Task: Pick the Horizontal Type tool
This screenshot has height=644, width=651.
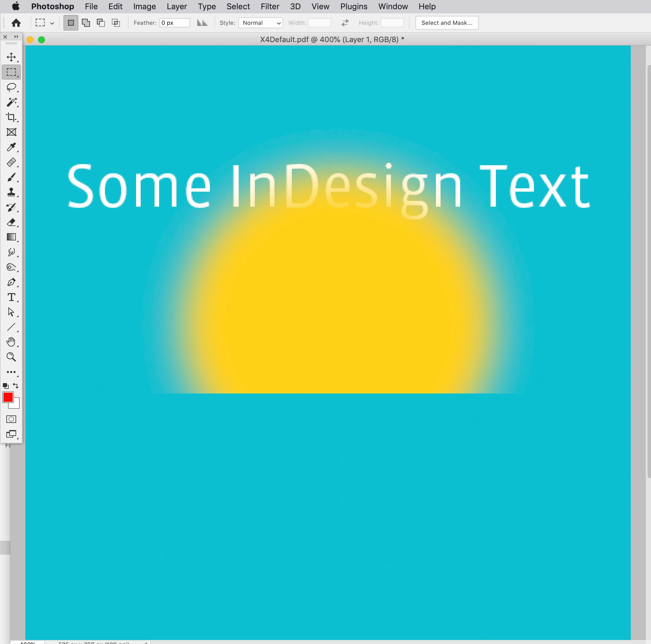Action: (11, 297)
